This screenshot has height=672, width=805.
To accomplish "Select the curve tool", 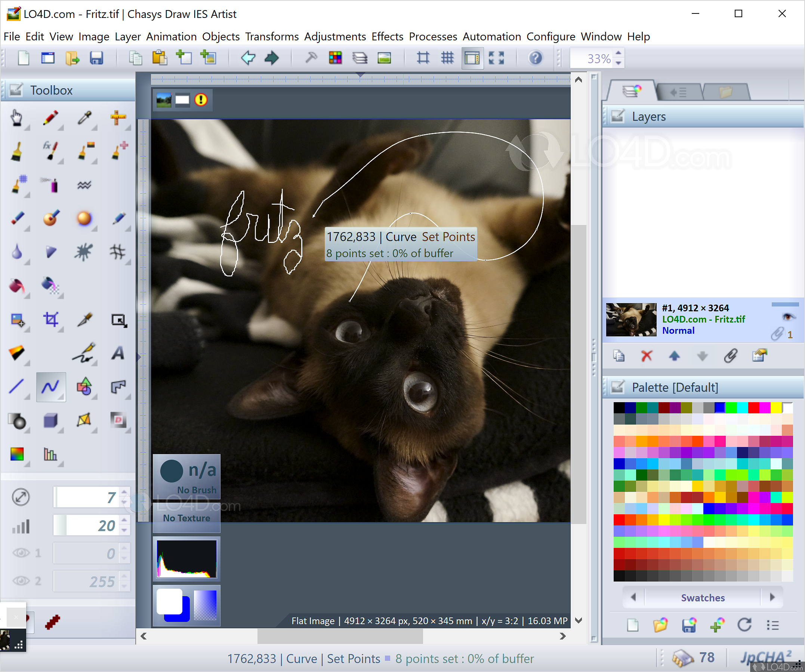I will pos(50,387).
